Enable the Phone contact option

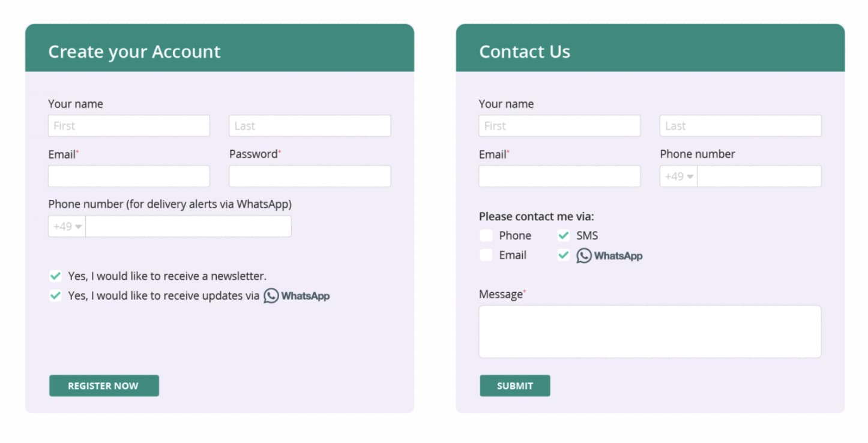click(x=486, y=235)
